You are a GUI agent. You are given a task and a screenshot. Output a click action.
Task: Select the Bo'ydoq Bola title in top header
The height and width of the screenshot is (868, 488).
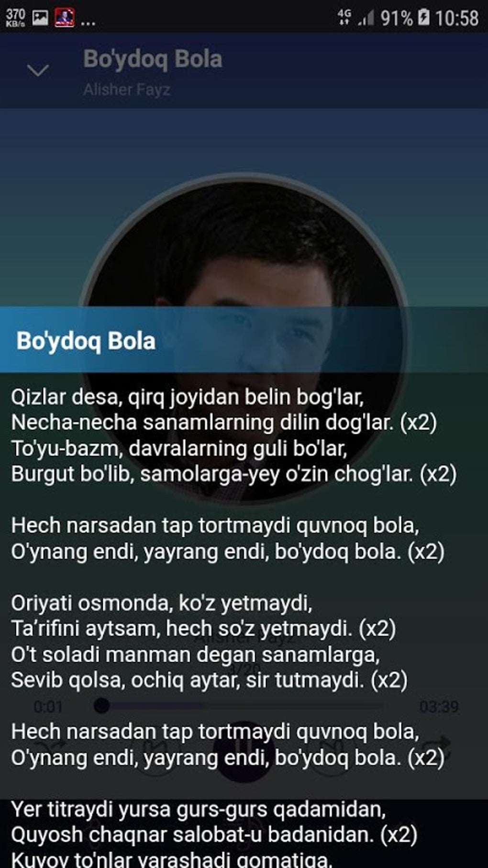tap(153, 59)
